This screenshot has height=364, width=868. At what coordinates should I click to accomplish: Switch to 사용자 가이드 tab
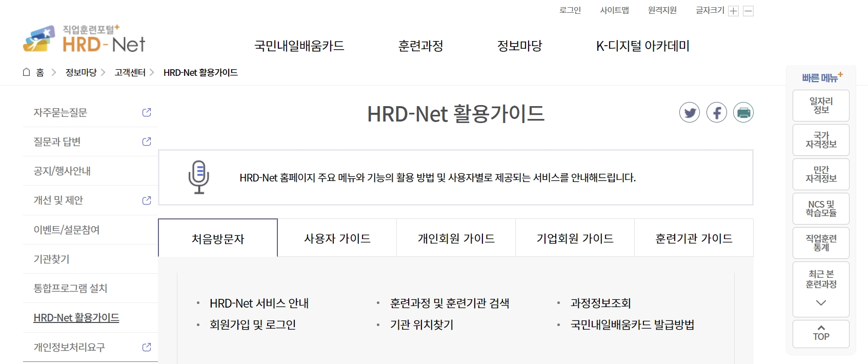[337, 238]
